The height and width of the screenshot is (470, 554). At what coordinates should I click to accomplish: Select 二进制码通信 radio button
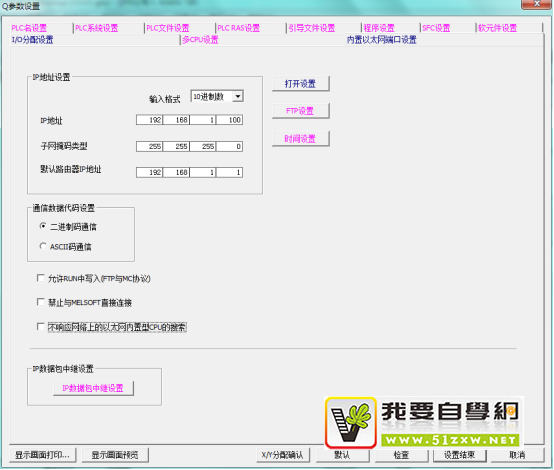(x=43, y=226)
